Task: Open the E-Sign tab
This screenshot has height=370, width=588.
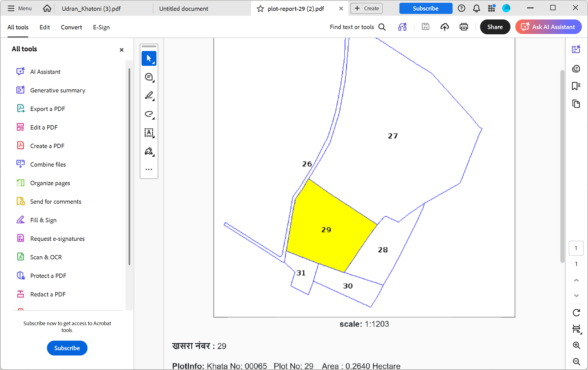Action: 101,27
